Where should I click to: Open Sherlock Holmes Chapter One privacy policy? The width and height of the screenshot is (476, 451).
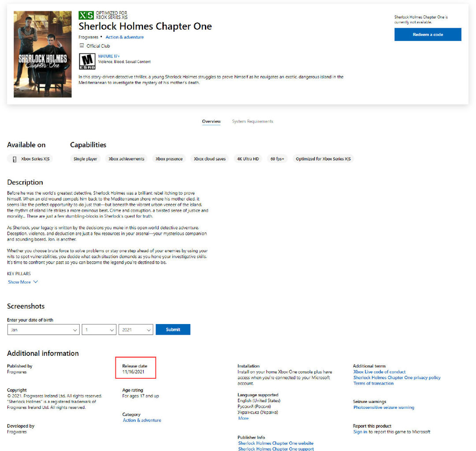pos(397,377)
